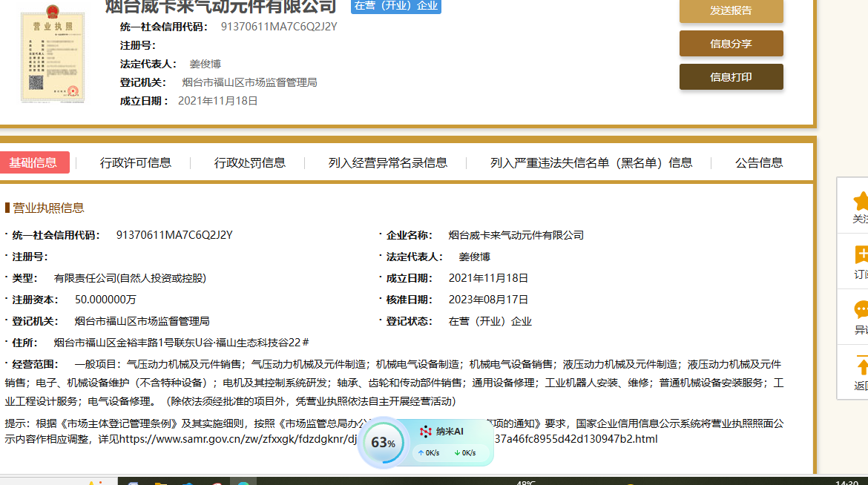Click 姜俊博 in the license info section
Screen dimensions: 868x485
[x=474, y=257]
